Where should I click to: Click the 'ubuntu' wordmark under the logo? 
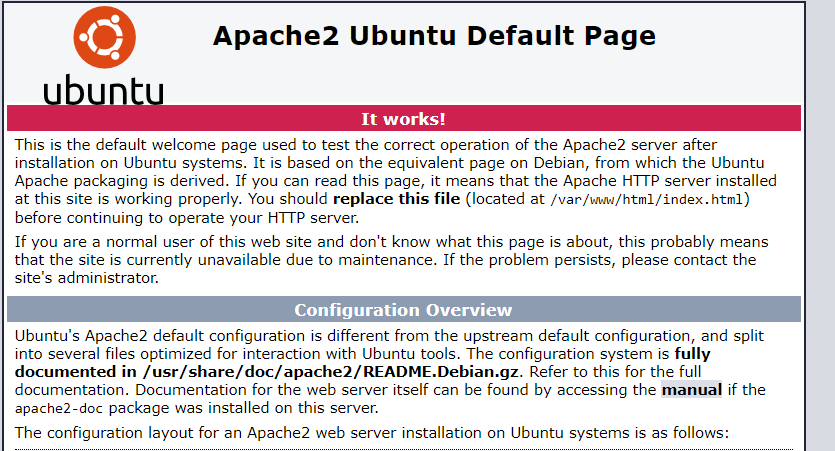103,91
